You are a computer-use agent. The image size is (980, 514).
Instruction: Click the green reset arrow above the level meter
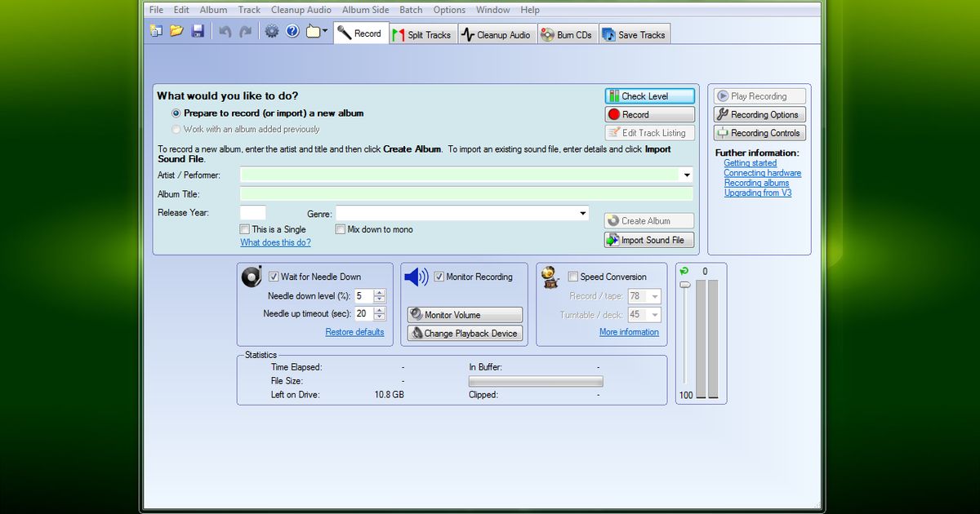(x=684, y=269)
